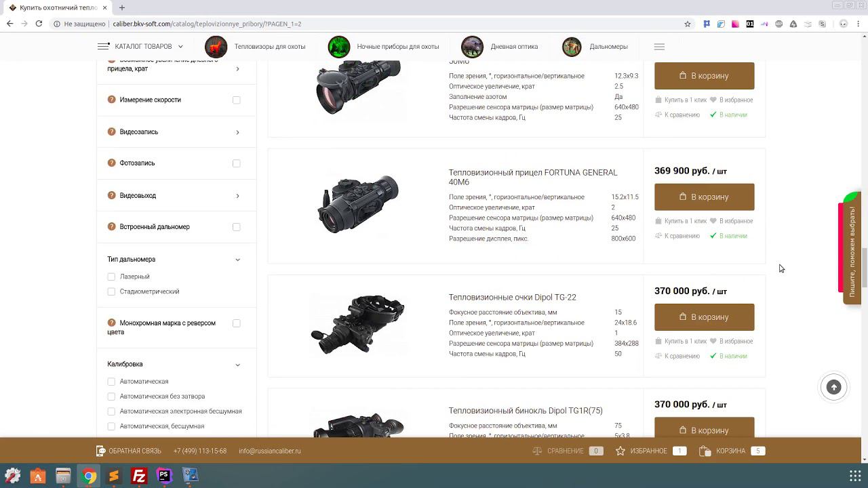The image size is (868, 488).
Task: Add FORTUNA GENERAL 40M6 to cart
Action: point(704,197)
